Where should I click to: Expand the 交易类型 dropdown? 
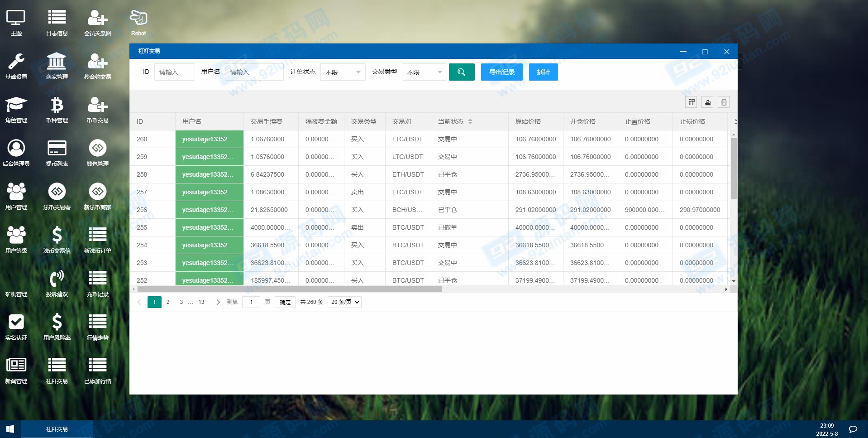click(424, 72)
